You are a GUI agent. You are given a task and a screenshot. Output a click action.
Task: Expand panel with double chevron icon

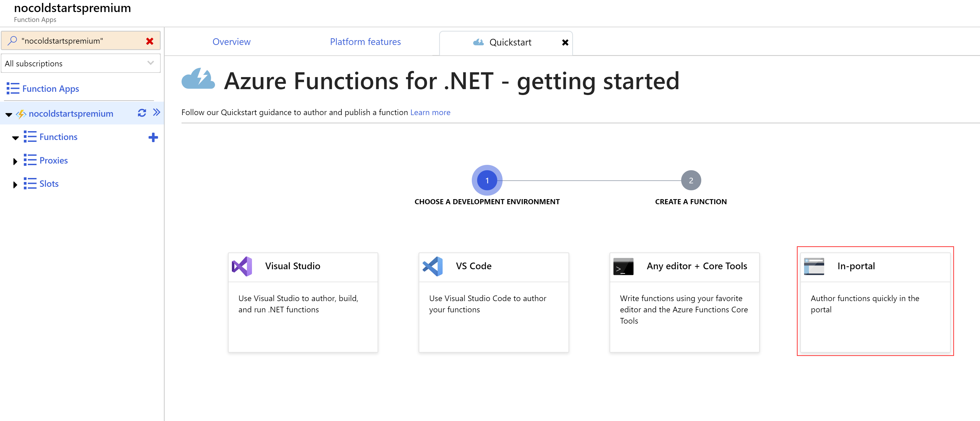[156, 112]
